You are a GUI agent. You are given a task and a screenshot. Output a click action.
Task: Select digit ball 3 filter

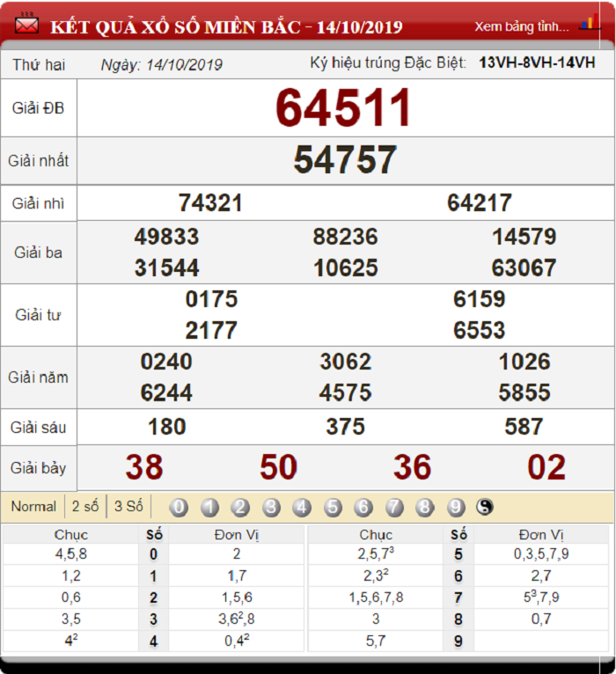(x=271, y=507)
